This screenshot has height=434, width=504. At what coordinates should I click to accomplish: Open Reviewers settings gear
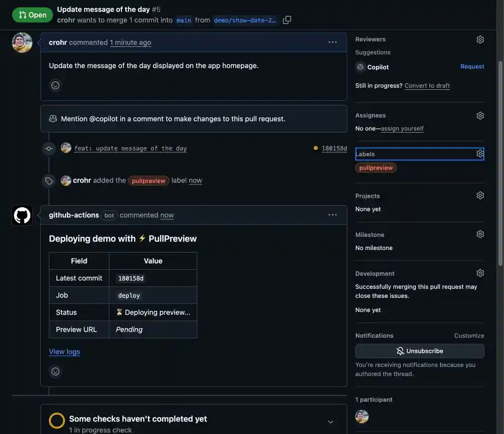[480, 39]
